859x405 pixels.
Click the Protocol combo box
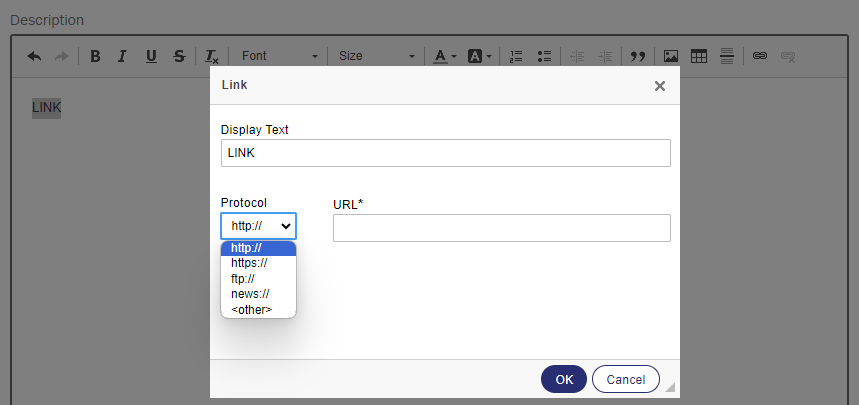(258, 226)
